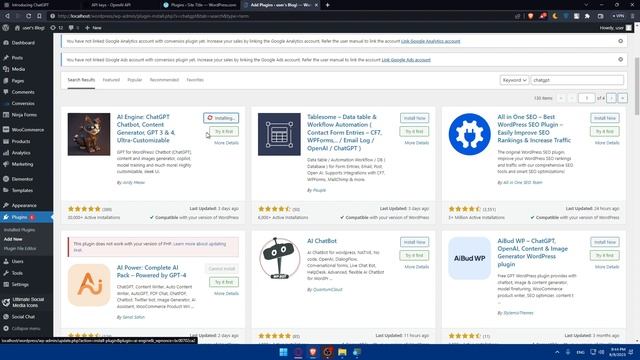The image size is (640, 360).
Task: Open the Keyword search type dropdown
Action: point(514,80)
